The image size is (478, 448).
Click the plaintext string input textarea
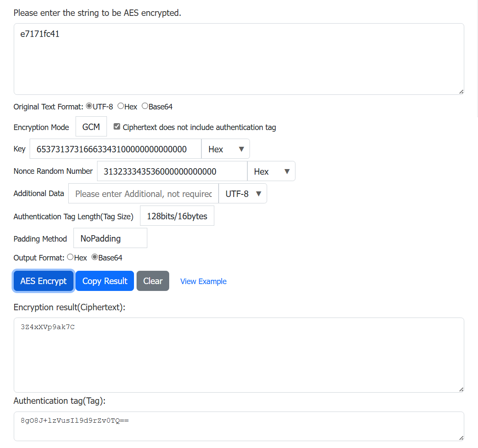[238, 59]
